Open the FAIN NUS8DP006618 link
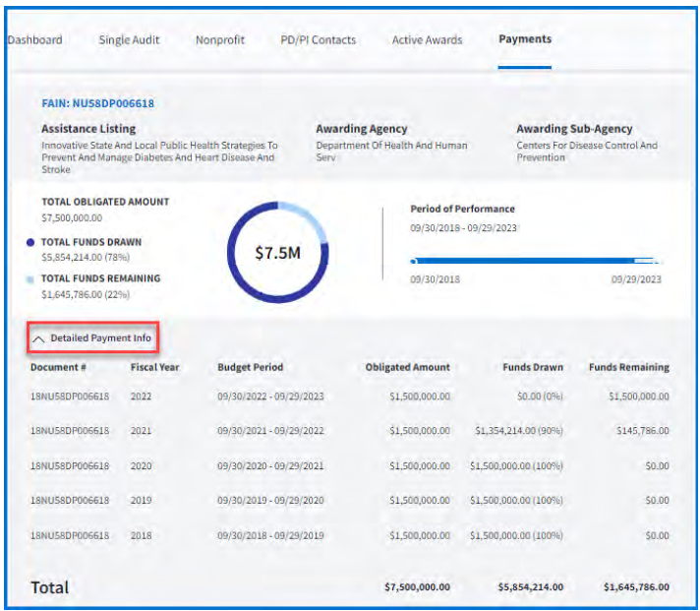The height and width of the screenshot is (611, 700). (97, 102)
